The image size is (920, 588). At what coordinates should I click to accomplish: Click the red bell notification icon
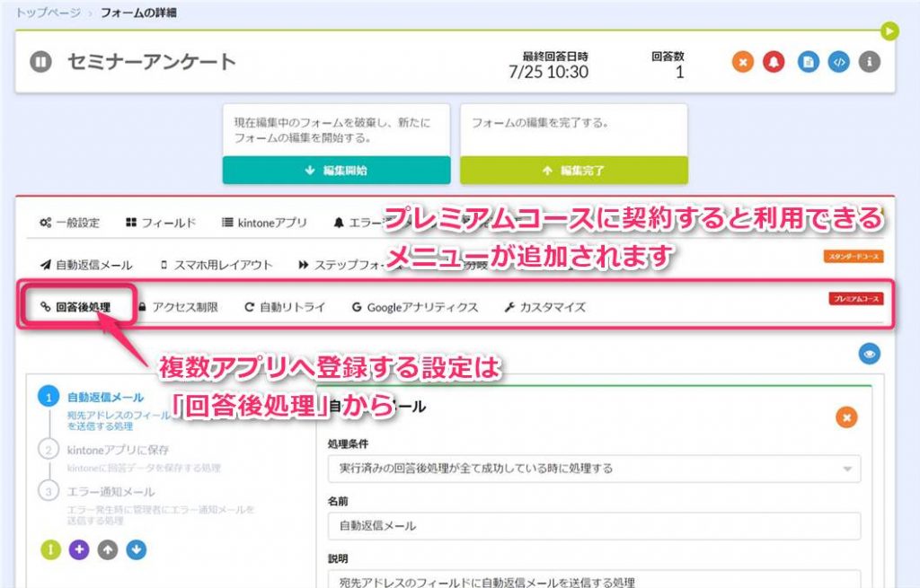773,63
